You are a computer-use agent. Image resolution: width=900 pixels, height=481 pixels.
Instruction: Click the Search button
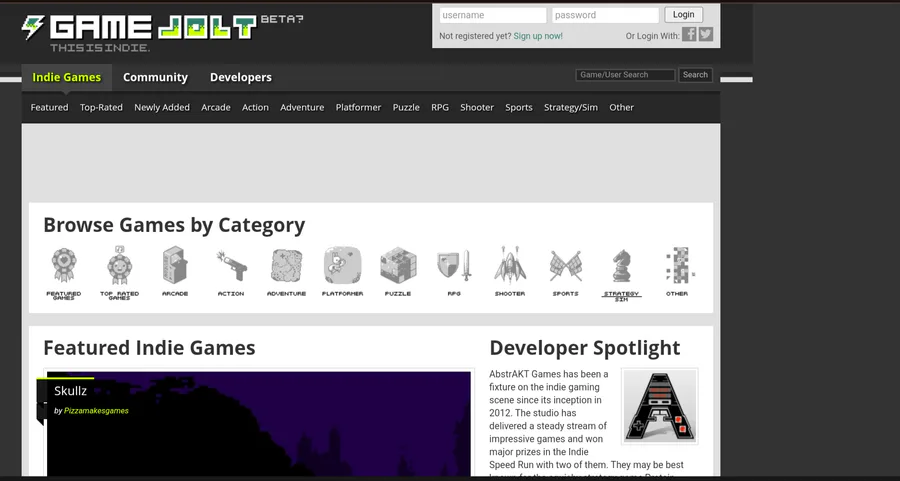(x=695, y=75)
